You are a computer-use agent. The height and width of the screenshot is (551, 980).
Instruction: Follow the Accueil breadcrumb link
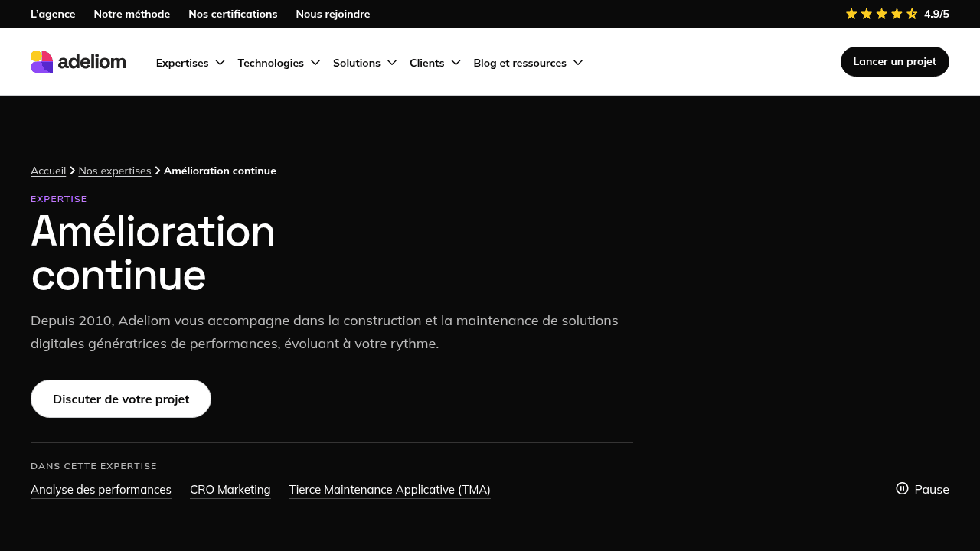48,171
